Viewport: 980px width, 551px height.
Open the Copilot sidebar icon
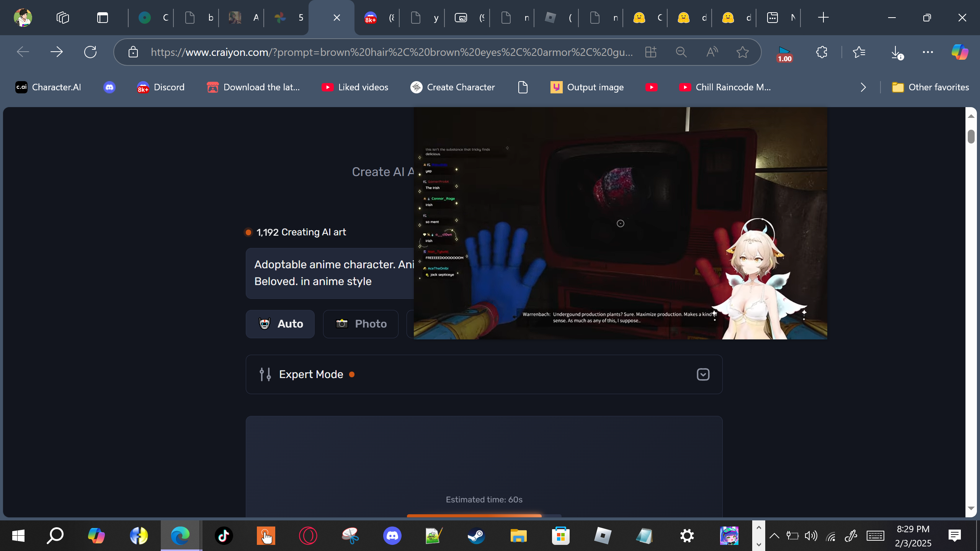960,52
